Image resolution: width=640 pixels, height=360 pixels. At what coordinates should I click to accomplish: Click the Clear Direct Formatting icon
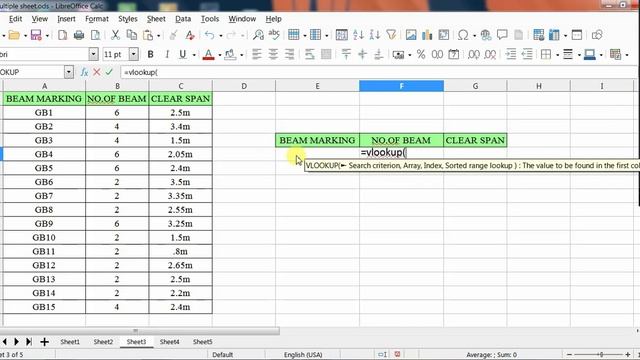click(x=190, y=36)
